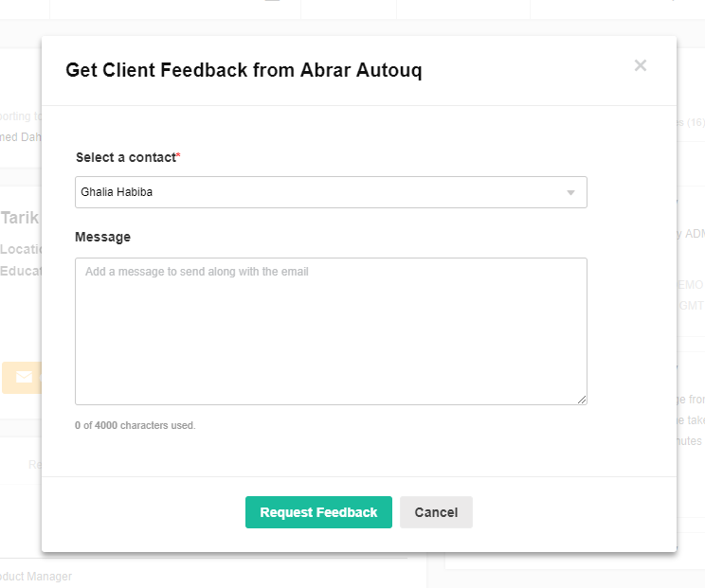Click the Request Feedback button

tap(318, 512)
